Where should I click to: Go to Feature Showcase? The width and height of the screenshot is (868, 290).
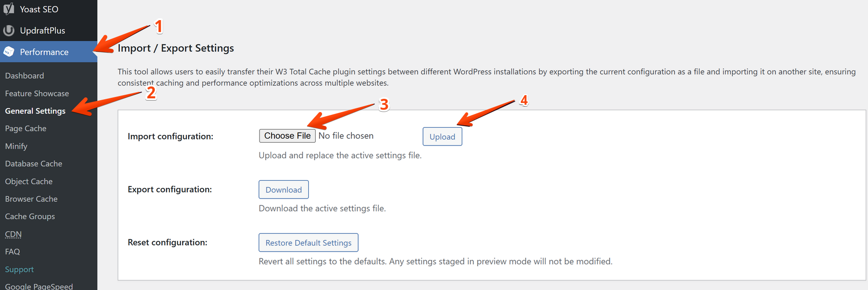(x=37, y=93)
